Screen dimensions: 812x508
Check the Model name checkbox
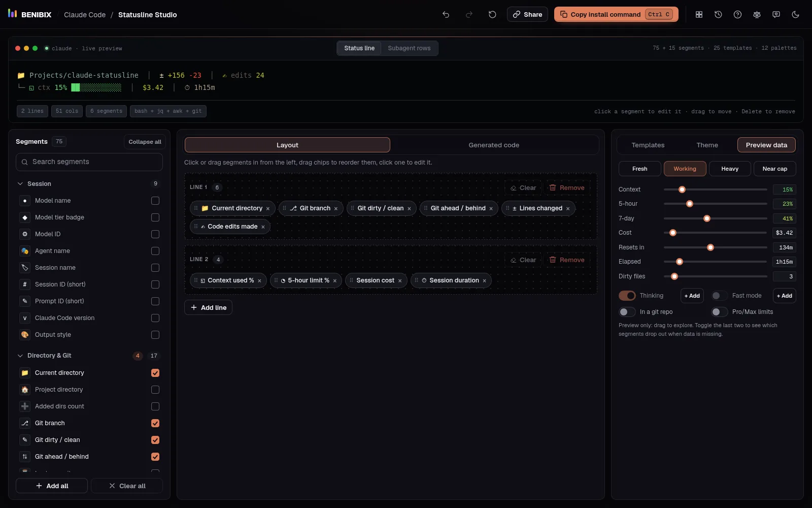(x=155, y=201)
